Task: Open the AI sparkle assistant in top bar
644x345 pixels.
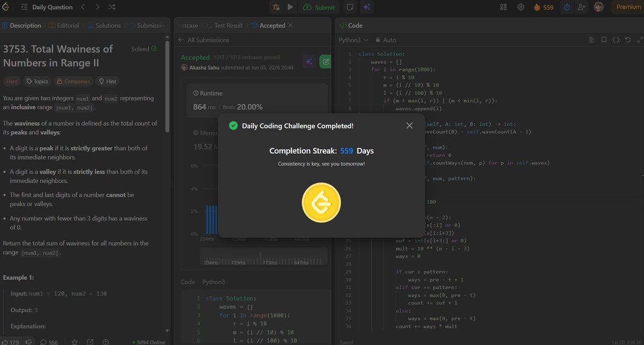Action: tap(367, 7)
